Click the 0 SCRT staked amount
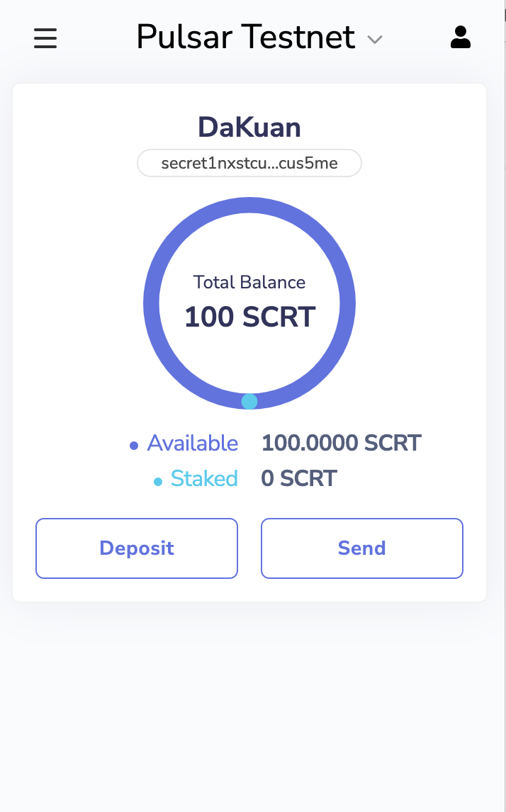 299,479
